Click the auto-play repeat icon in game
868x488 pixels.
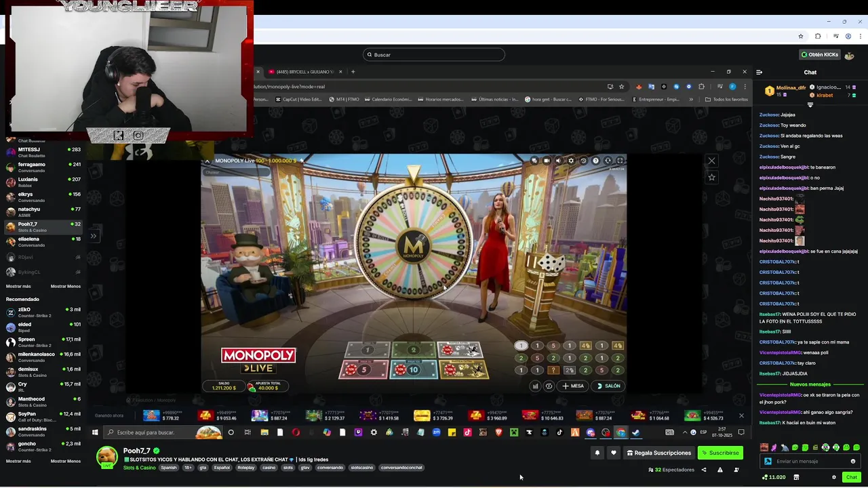coord(549,386)
